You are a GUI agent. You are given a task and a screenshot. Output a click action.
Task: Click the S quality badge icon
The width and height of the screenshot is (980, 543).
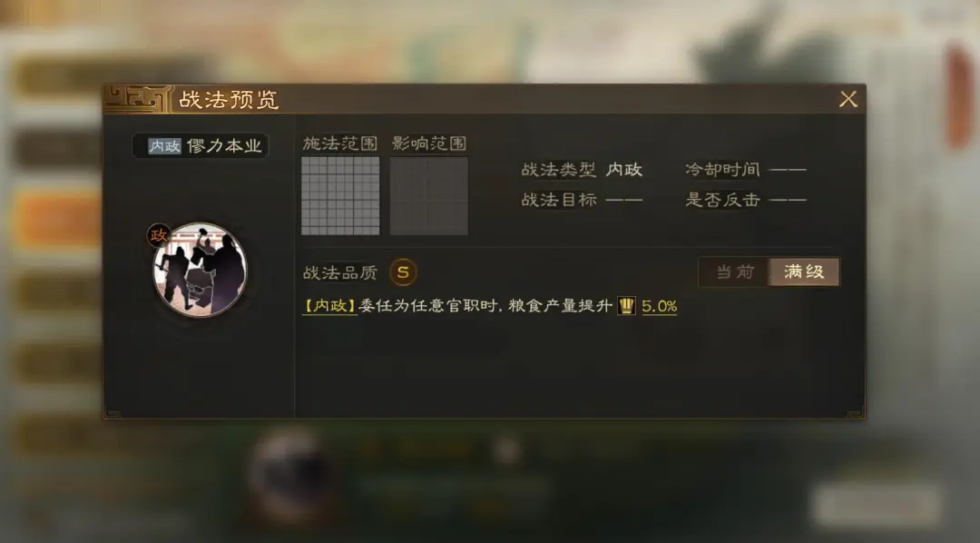(403, 272)
